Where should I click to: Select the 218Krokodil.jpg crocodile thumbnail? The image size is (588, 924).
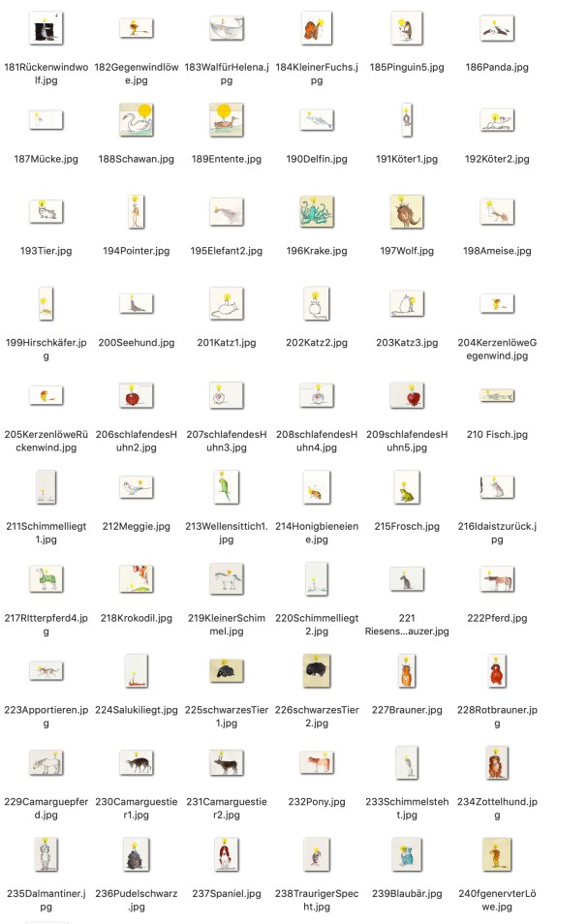click(136, 578)
